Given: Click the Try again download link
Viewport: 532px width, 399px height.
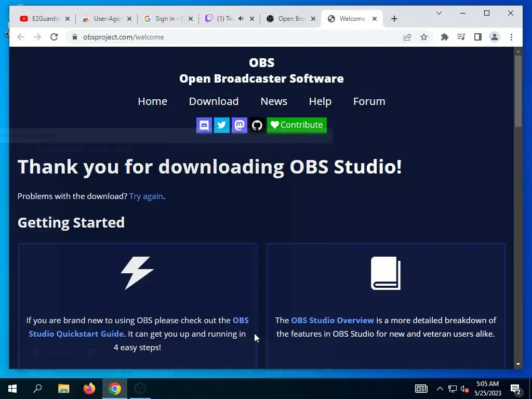Looking at the screenshot, I should click(146, 196).
